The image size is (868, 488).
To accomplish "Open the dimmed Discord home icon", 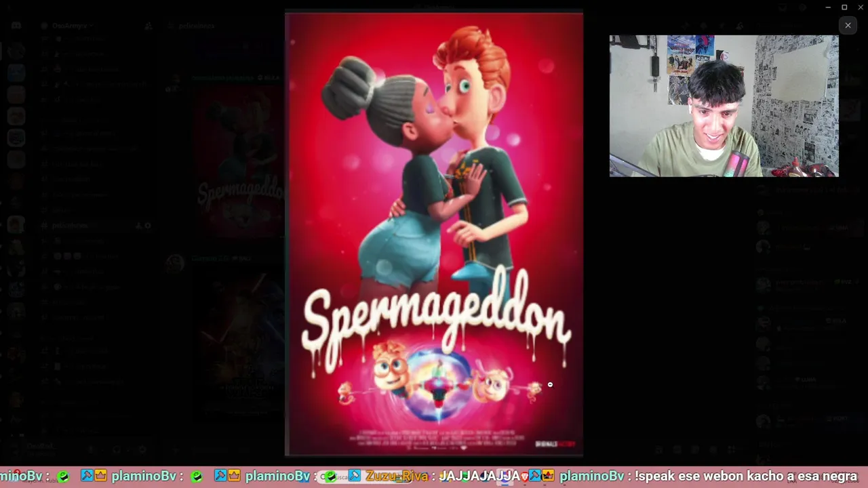I will point(16,26).
